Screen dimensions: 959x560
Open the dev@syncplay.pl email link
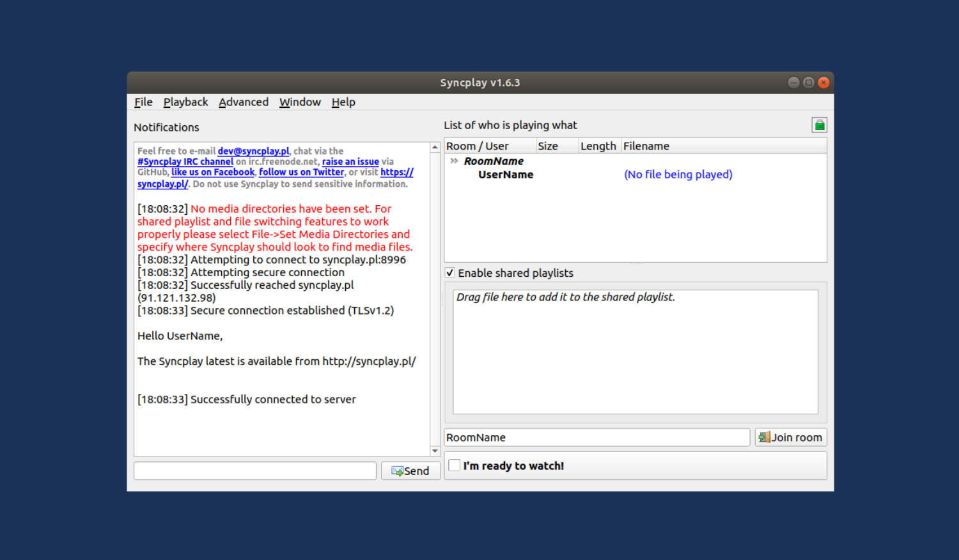[253, 152]
